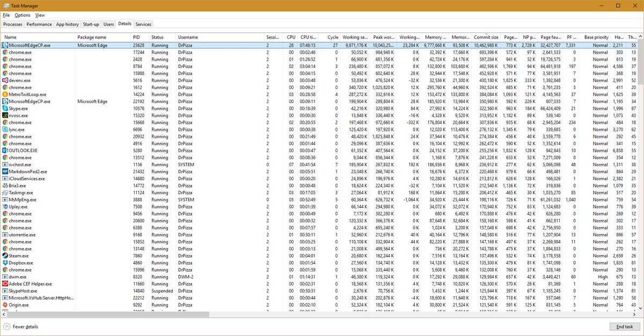Click the Chrome icon on the PID 17244 row
Viewport: 644px width, 336px height.
tap(5, 53)
